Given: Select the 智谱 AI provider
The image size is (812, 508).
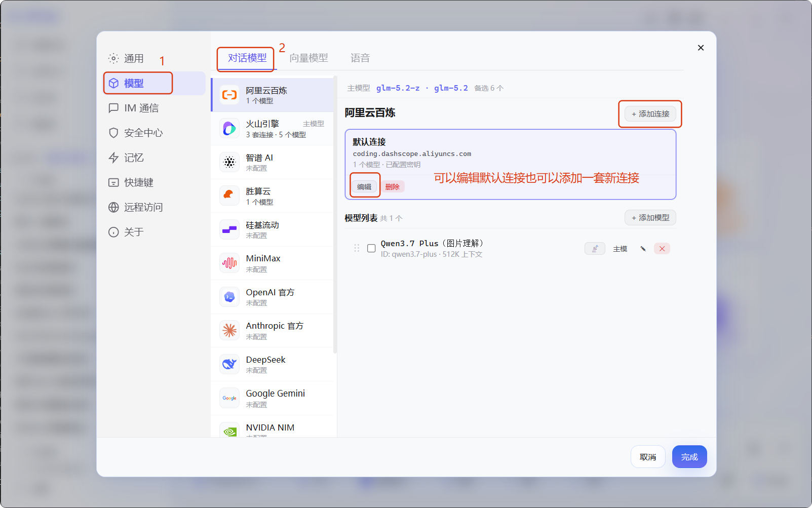Looking at the screenshot, I should click(x=272, y=162).
